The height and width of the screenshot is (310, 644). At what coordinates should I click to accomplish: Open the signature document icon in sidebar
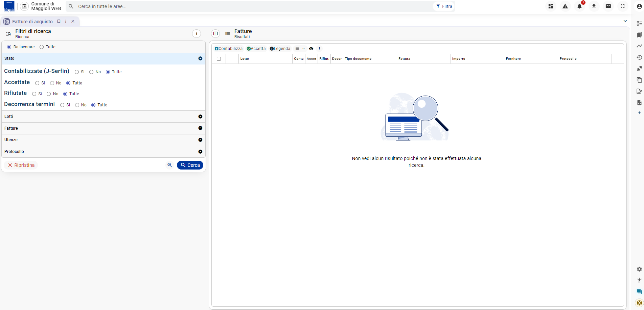[x=639, y=91]
